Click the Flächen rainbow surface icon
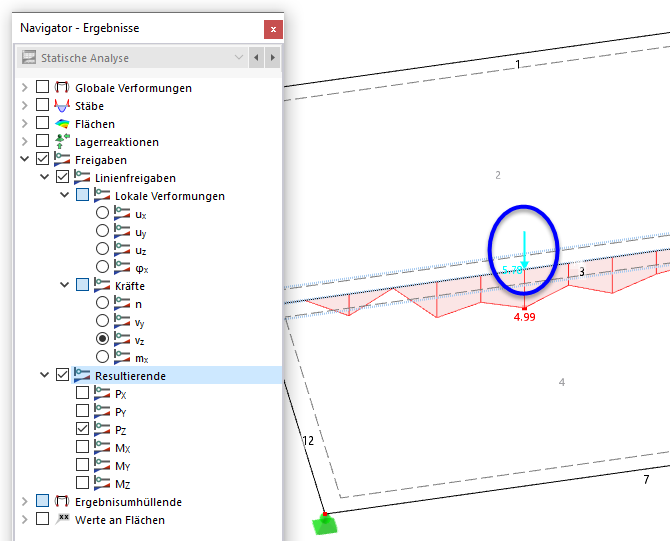Screen dimensions: 670x541 (62, 123)
